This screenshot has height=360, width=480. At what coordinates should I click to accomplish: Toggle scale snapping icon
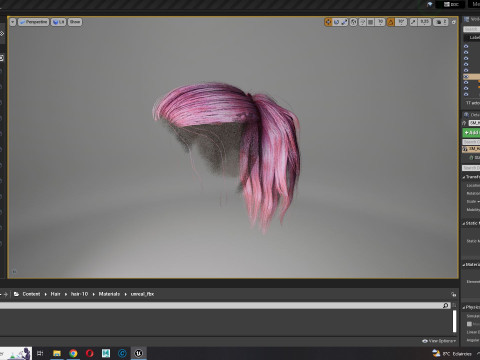coord(413,22)
